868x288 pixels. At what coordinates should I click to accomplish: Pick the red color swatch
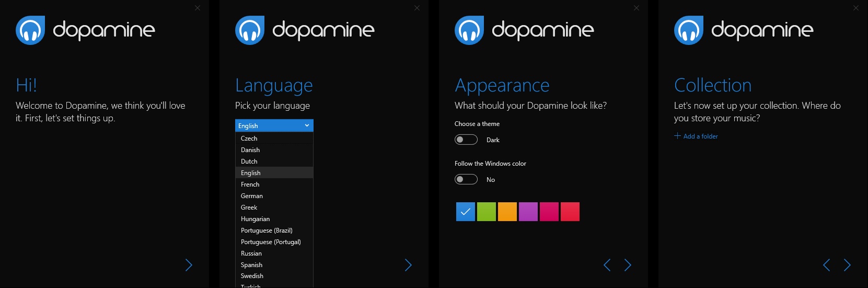pyautogui.click(x=570, y=212)
